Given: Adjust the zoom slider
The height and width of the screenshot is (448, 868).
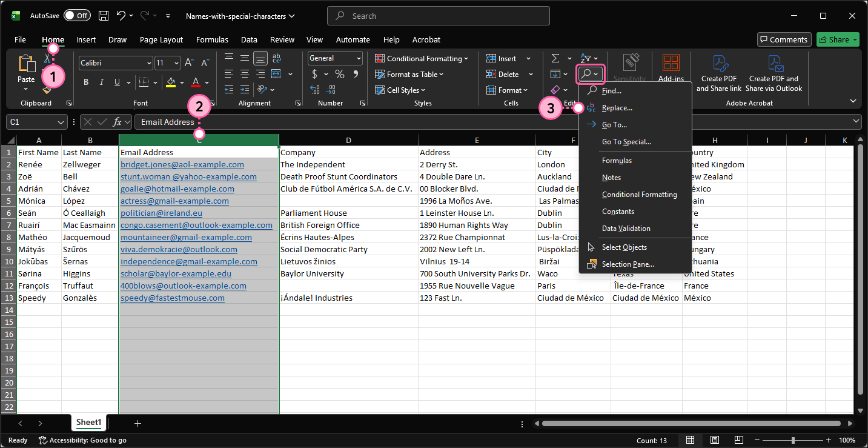Looking at the screenshot, I should pos(793,440).
